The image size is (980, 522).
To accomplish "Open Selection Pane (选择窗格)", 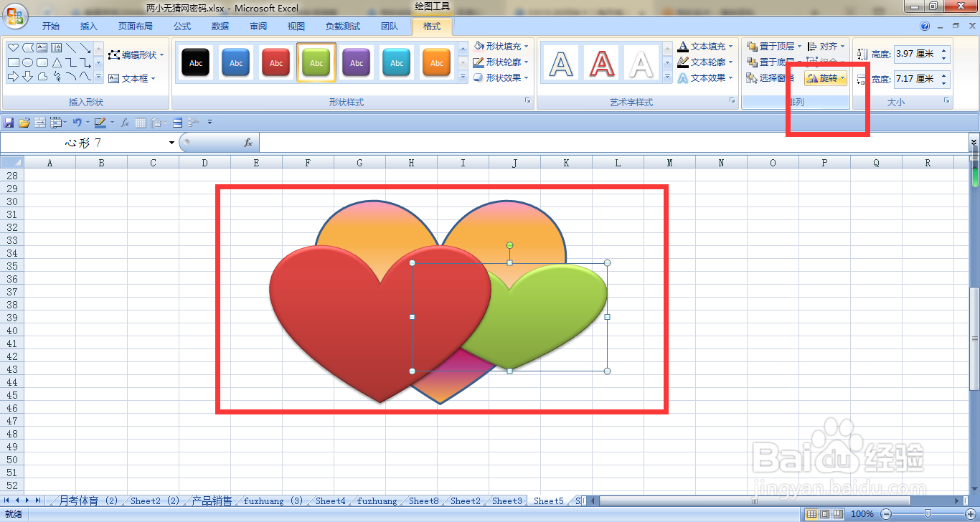I will pyautogui.click(x=771, y=77).
